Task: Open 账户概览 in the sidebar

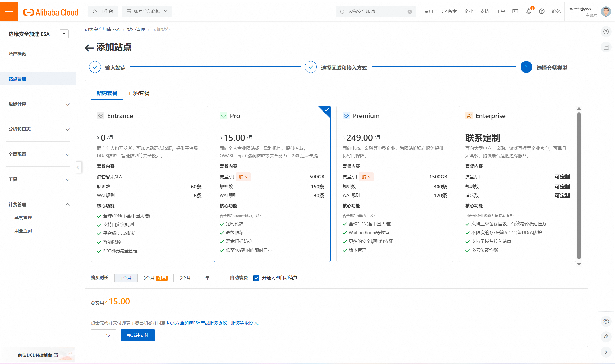Action: [17, 54]
